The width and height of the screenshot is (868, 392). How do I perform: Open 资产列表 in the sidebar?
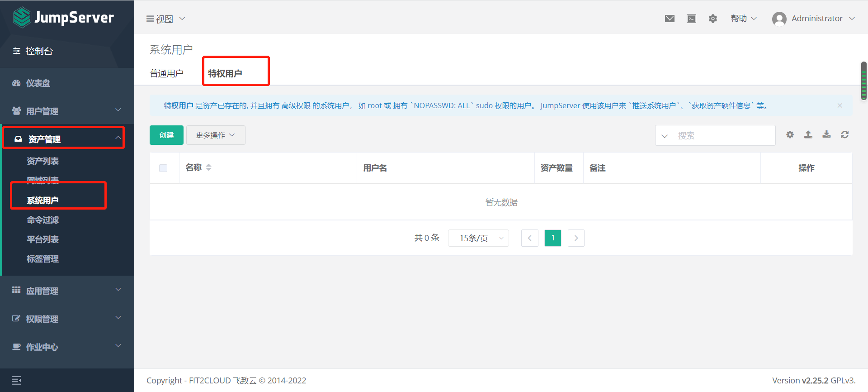(x=42, y=161)
